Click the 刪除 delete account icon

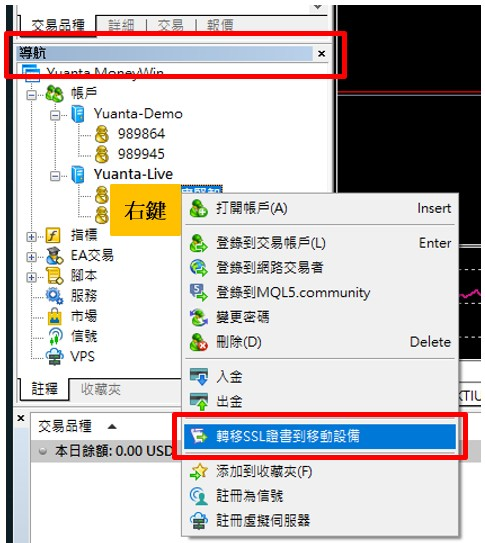pyautogui.click(x=198, y=342)
